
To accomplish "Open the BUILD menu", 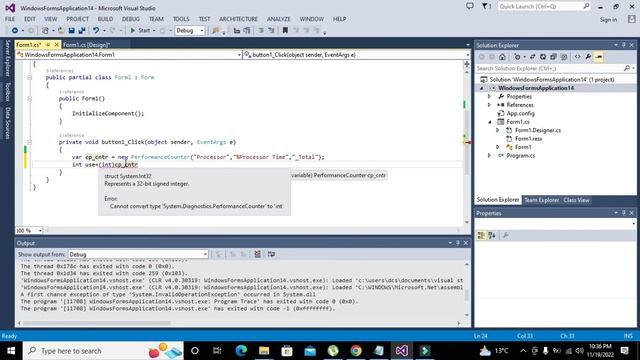I will click(x=105, y=19).
